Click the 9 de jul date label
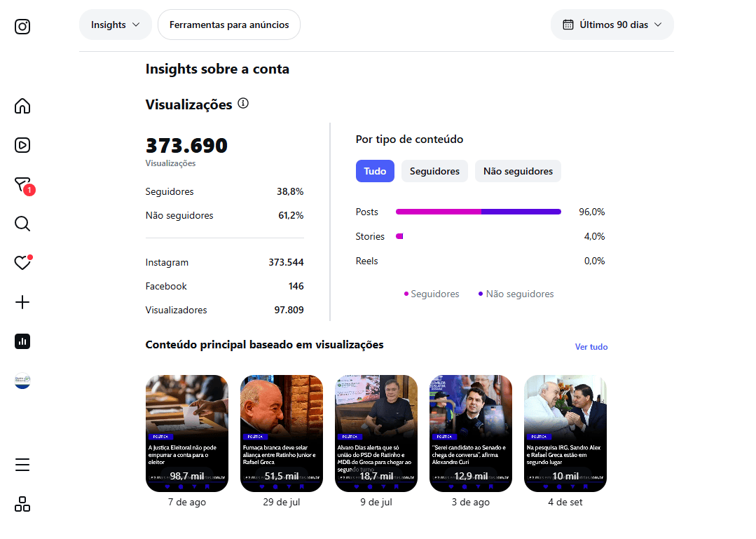The width and height of the screenshot is (756, 539). (376, 502)
